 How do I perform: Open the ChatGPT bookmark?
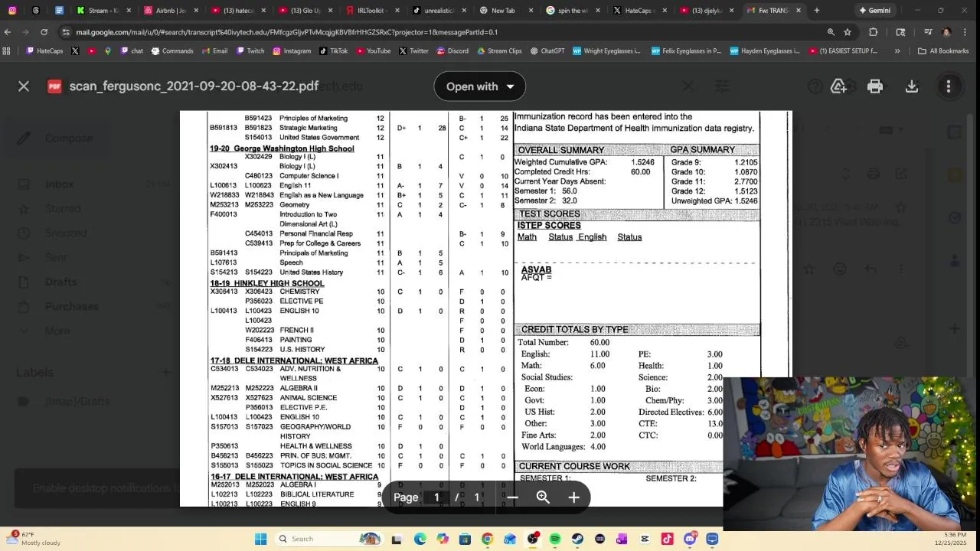[x=547, y=51]
